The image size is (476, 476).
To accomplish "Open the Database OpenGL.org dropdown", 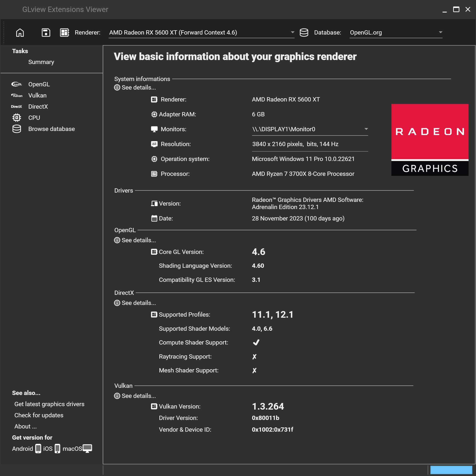I will [x=396, y=33].
